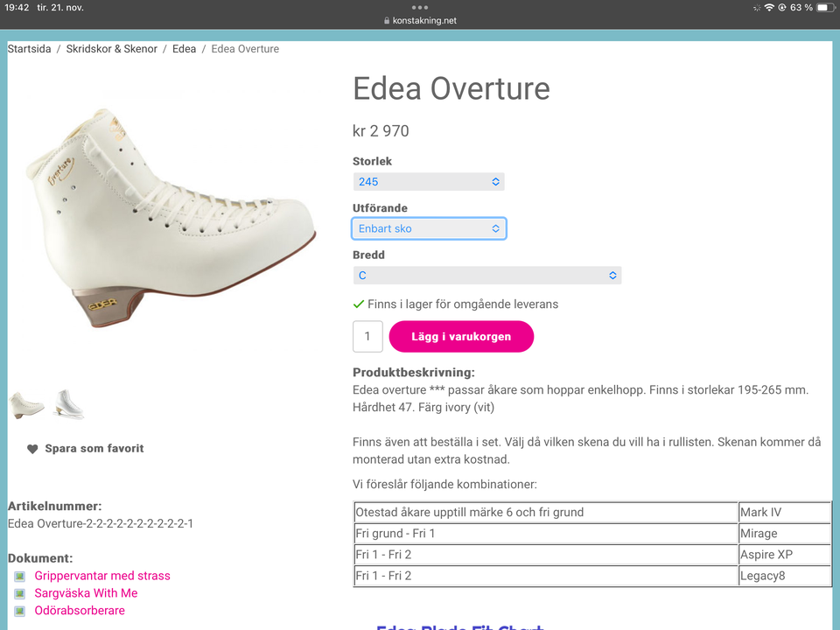The width and height of the screenshot is (840, 630).
Task: Tap the konstakning.net address bar
Action: point(420,20)
